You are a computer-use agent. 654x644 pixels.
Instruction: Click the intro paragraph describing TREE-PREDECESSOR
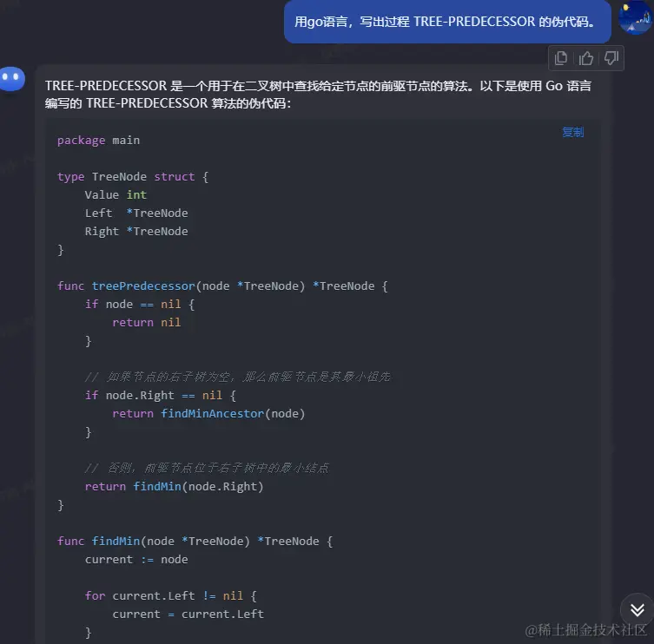[x=318, y=95]
